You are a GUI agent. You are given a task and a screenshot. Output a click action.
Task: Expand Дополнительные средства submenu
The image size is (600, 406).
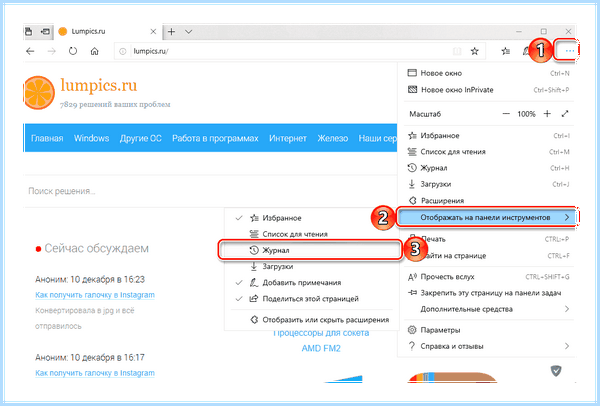489,309
